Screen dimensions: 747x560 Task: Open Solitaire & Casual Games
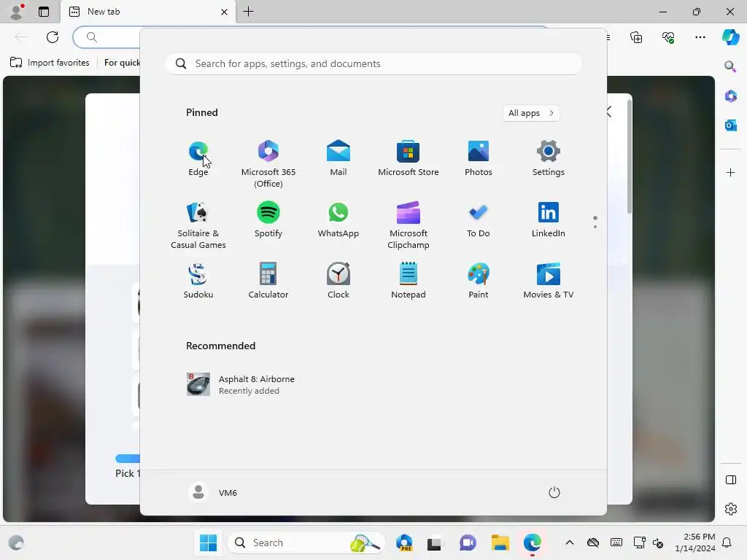(198, 226)
